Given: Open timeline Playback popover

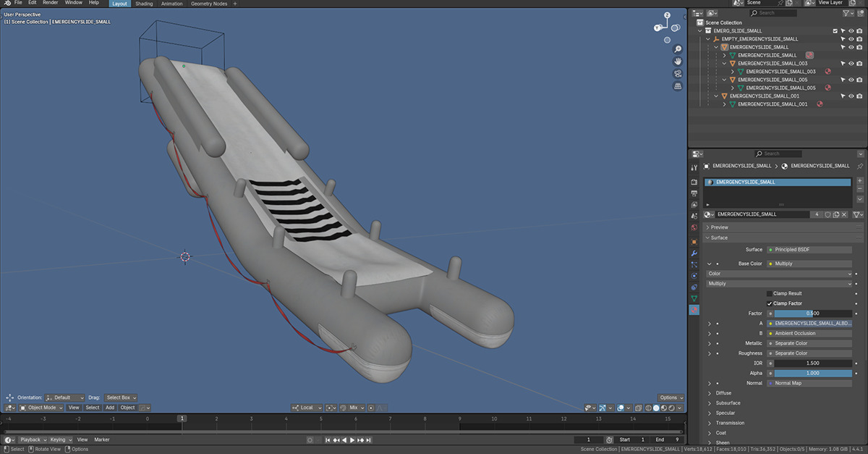Looking at the screenshot, I should [x=33, y=440].
